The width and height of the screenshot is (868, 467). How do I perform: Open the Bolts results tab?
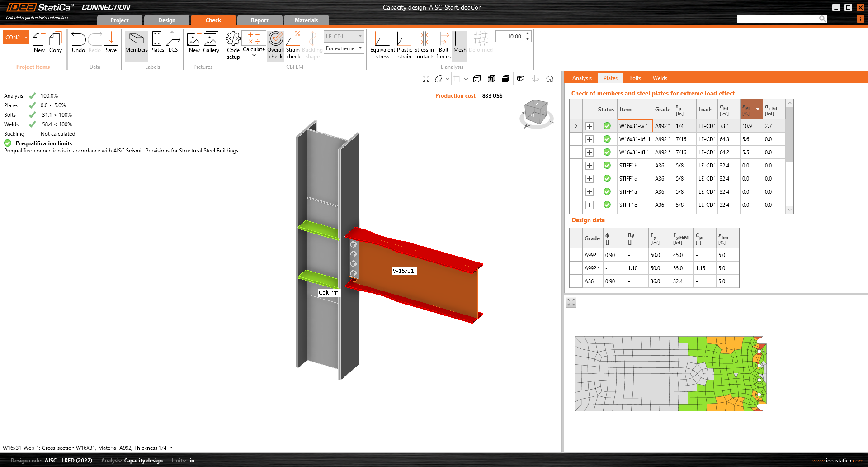pos(635,78)
